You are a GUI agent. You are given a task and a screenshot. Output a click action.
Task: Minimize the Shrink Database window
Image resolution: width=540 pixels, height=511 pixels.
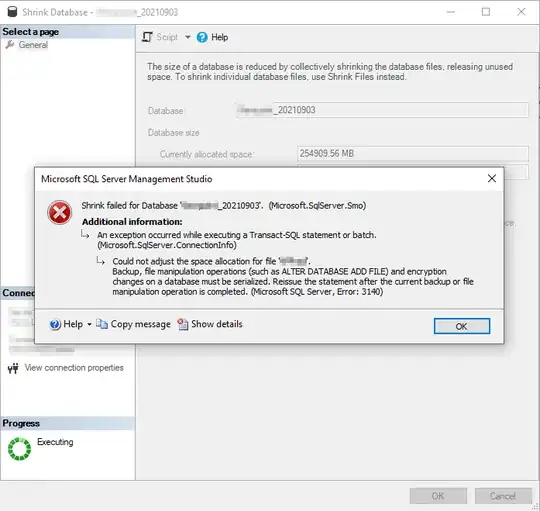(x=451, y=12)
